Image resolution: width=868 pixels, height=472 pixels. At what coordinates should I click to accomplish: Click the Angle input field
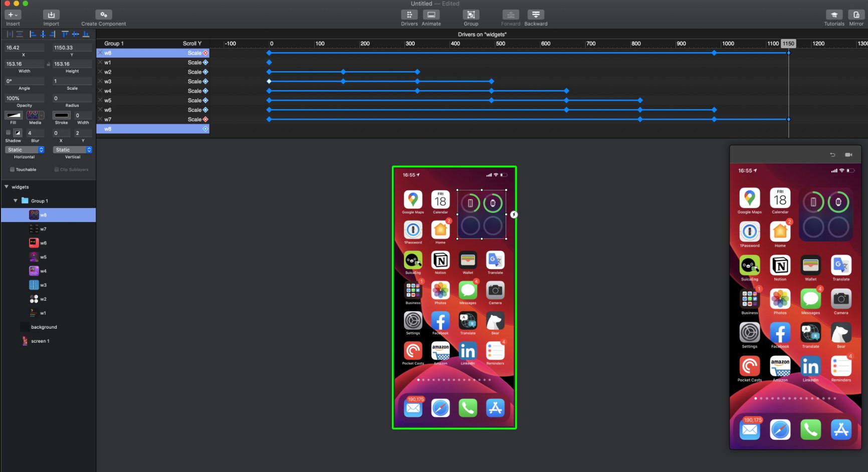[25, 81]
